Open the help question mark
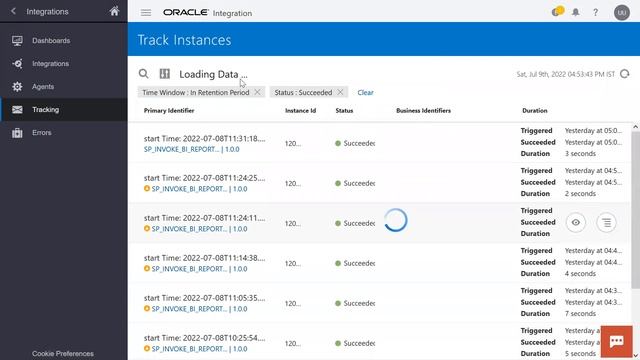The height and width of the screenshot is (360, 640). point(596,12)
